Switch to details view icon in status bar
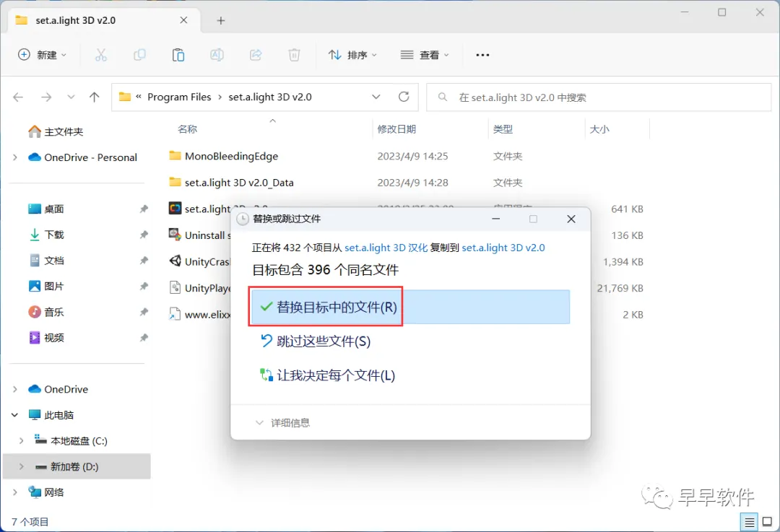This screenshot has height=532, width=780. pyautogui.click(x=749, y=522)
